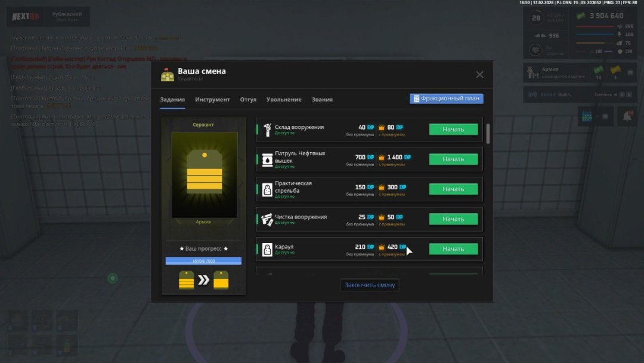
Task: Open the Фракционный план
Action: [446, 99]
